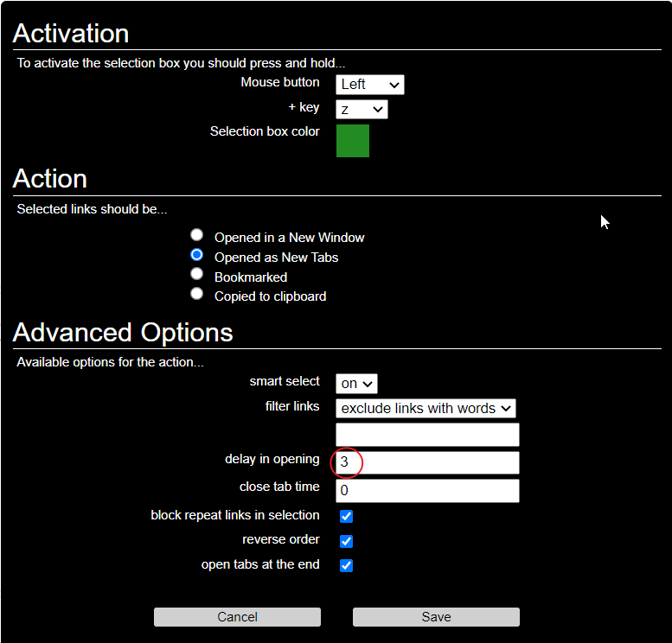Expand the + key dropdown showing z
Viewport: 672px width, 643px height.
pos(362,109)
